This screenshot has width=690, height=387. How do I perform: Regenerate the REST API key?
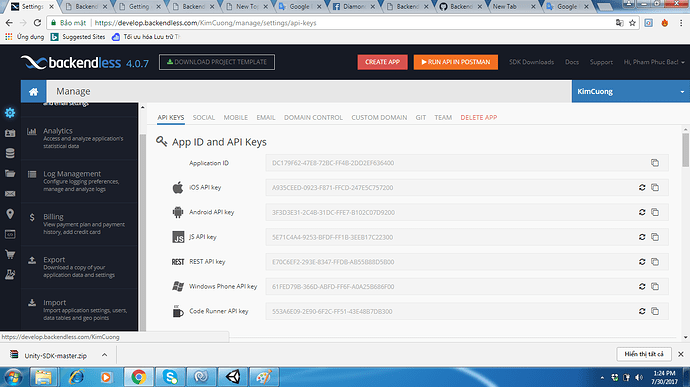point(642,262)
